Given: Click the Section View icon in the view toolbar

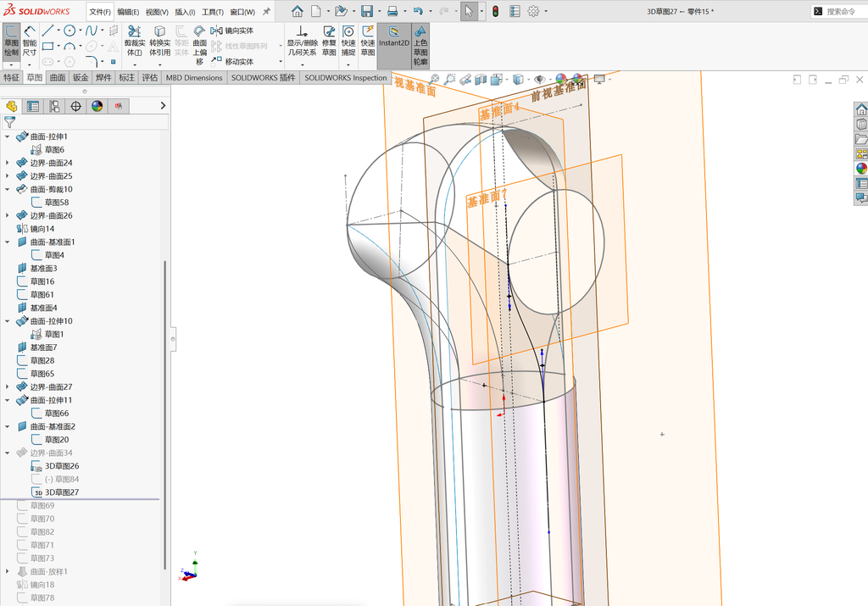Looking at the screenshot, I should click(480, 80).
